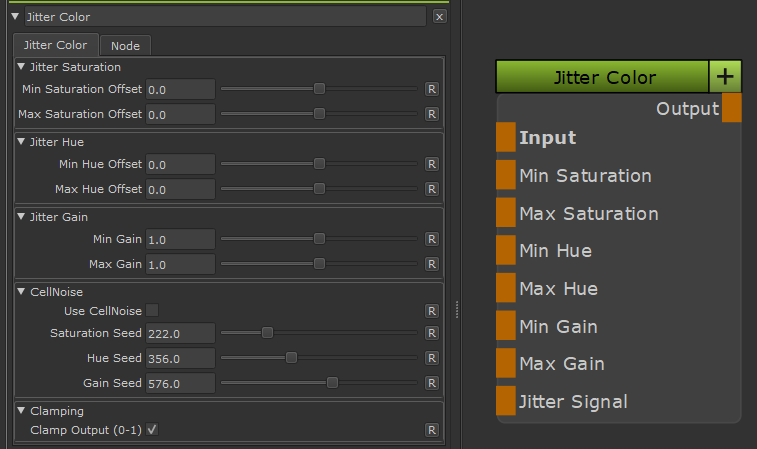
Task: Select the Jitter Color tab
Action: click(55, 45)
